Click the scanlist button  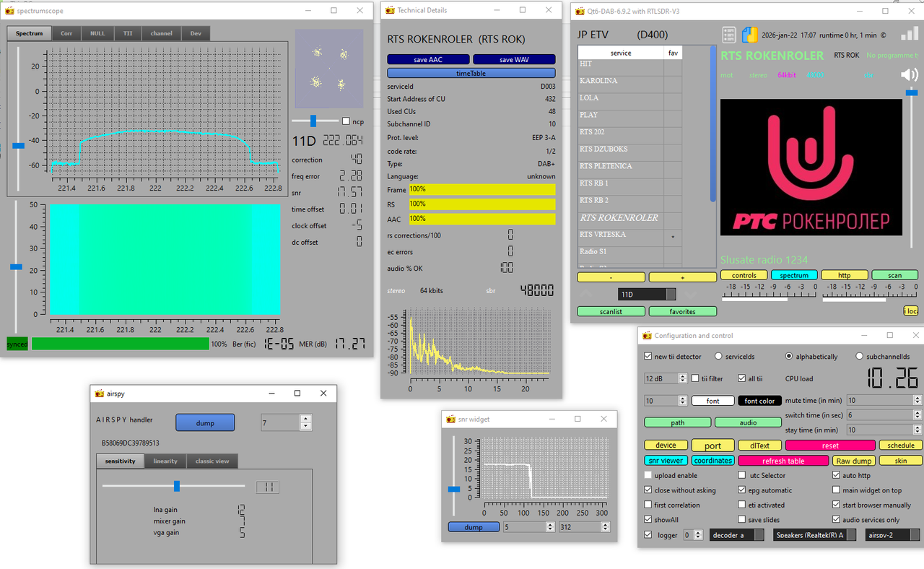click(x=611, y=312)
